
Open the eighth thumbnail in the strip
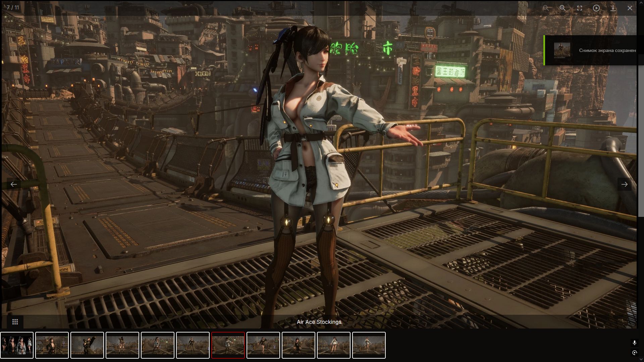[263, 345]
